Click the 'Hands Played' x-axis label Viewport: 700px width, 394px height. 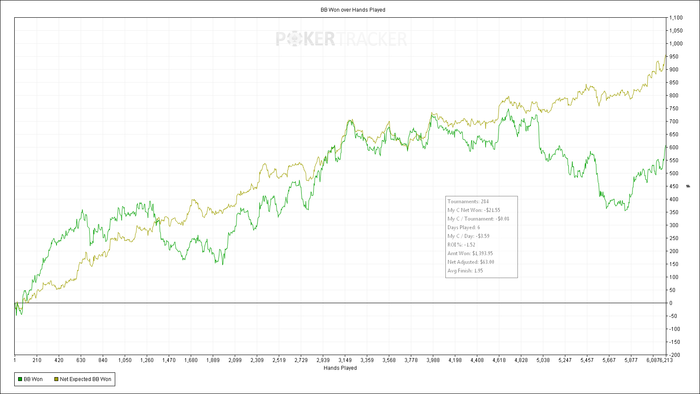(340, 368)
